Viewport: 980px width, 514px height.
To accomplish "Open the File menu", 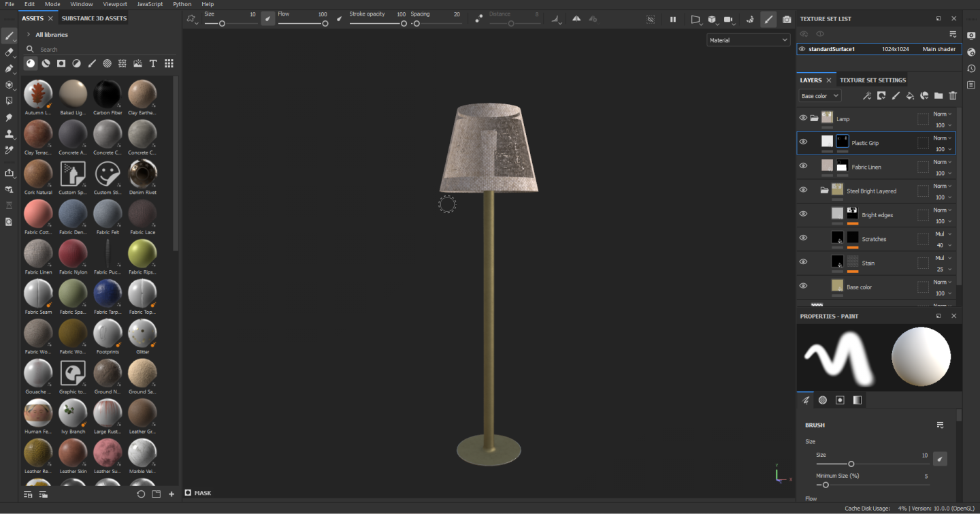I will pyautogui.click(x=10, y=4).
